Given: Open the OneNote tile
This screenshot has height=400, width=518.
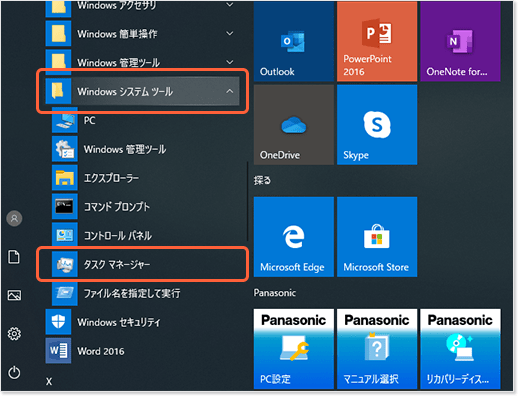Looking at the screenshot, I should point(460,41).
